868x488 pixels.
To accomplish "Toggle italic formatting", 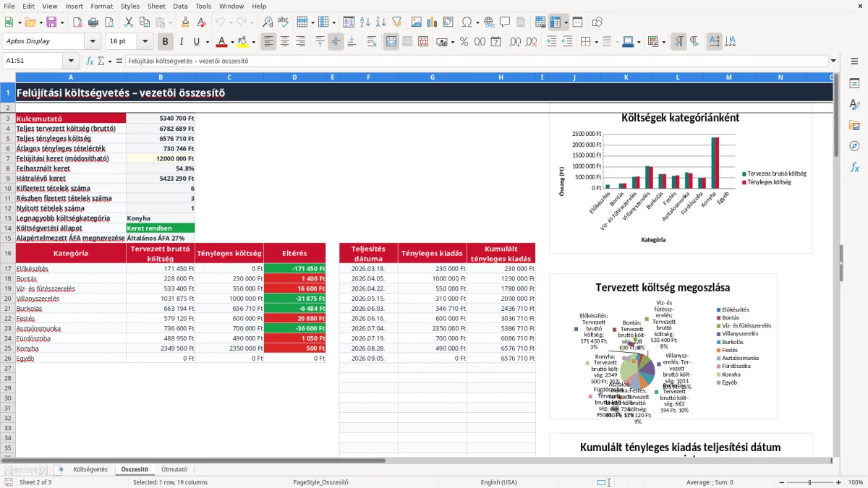I will (181, 42).
